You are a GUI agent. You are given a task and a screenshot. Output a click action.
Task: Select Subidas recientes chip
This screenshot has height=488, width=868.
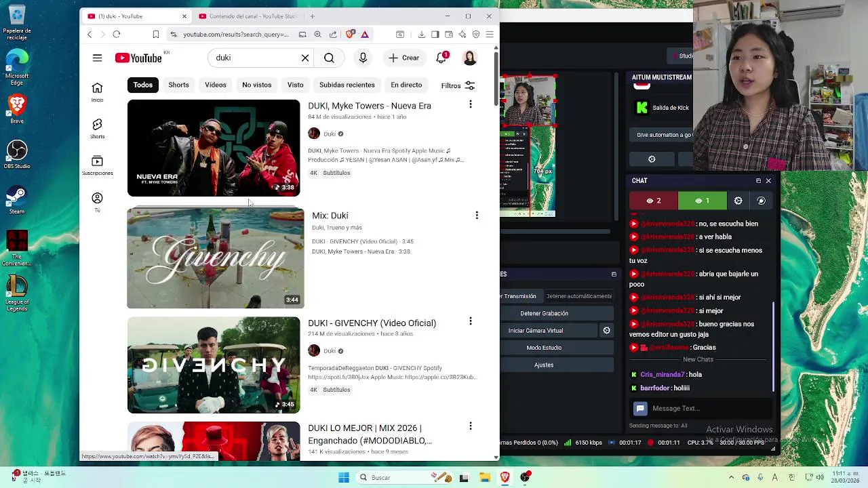(347, 85)
